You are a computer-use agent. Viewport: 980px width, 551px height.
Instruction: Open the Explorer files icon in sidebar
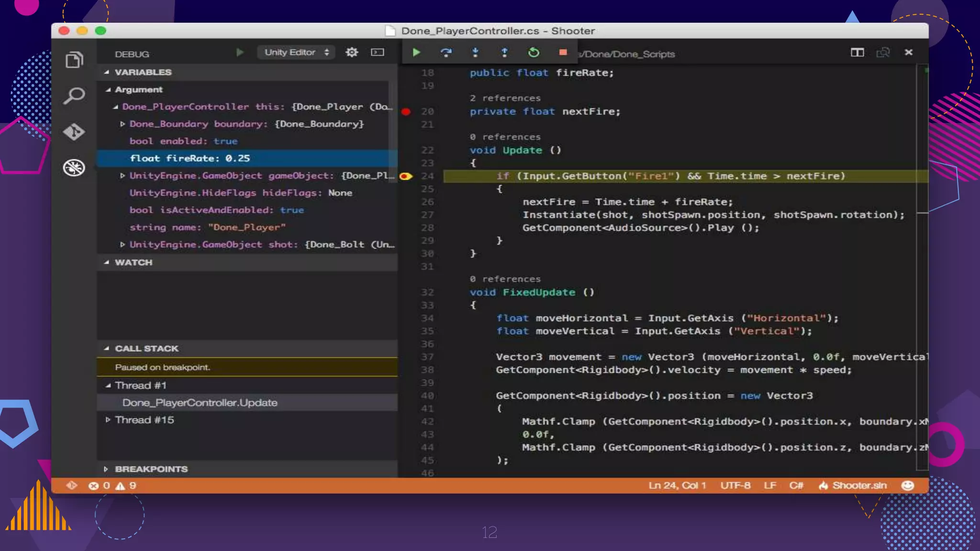coord(74,60)
